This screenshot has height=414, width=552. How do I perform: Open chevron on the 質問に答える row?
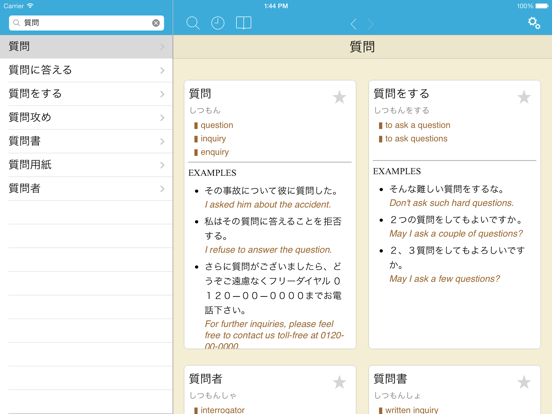(162, 70)
